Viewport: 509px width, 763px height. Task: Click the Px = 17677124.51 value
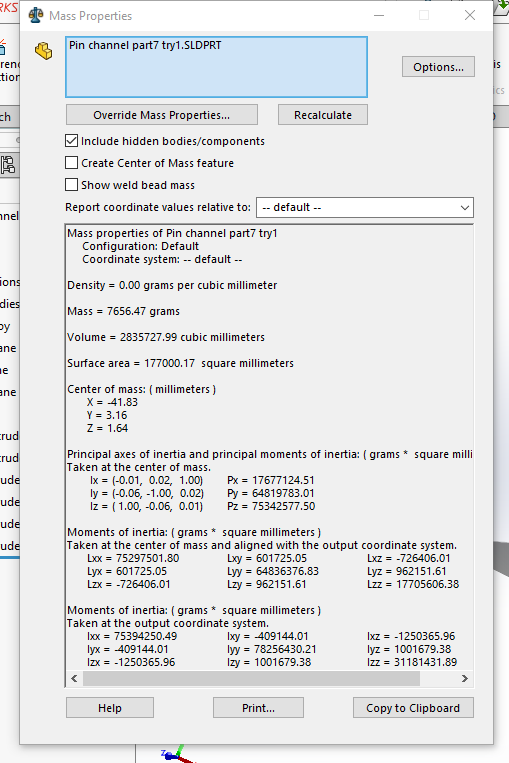pos(271,480)
